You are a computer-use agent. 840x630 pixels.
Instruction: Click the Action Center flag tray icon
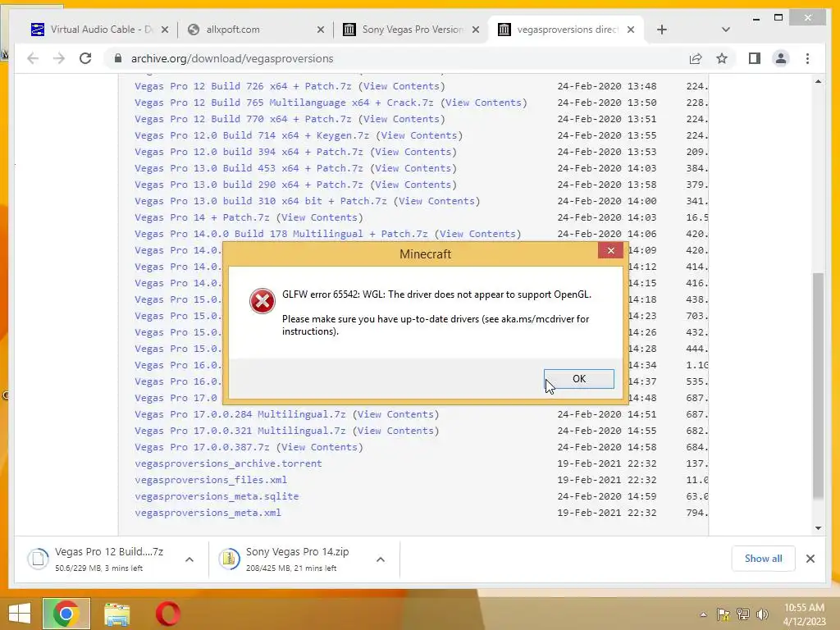pos(723,614)
